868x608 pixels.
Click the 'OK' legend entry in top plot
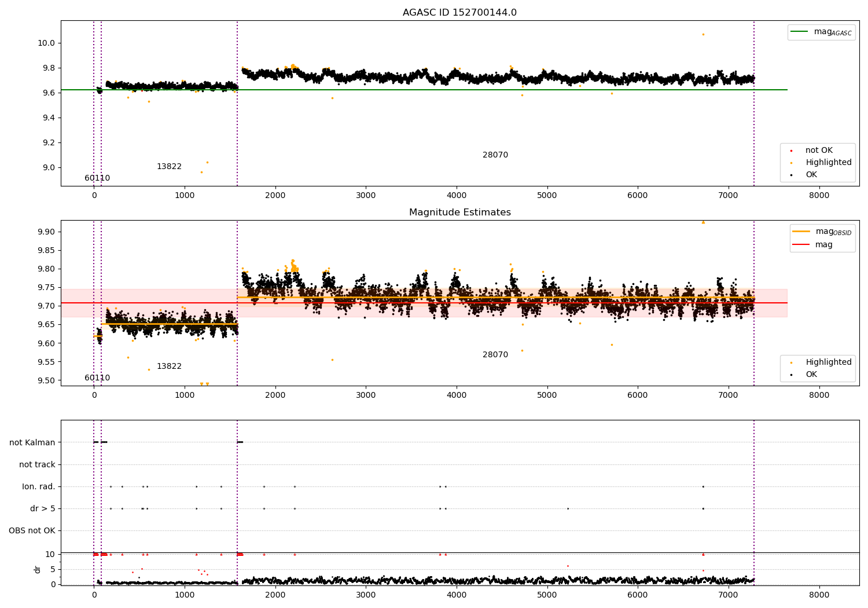coord(811,175)
